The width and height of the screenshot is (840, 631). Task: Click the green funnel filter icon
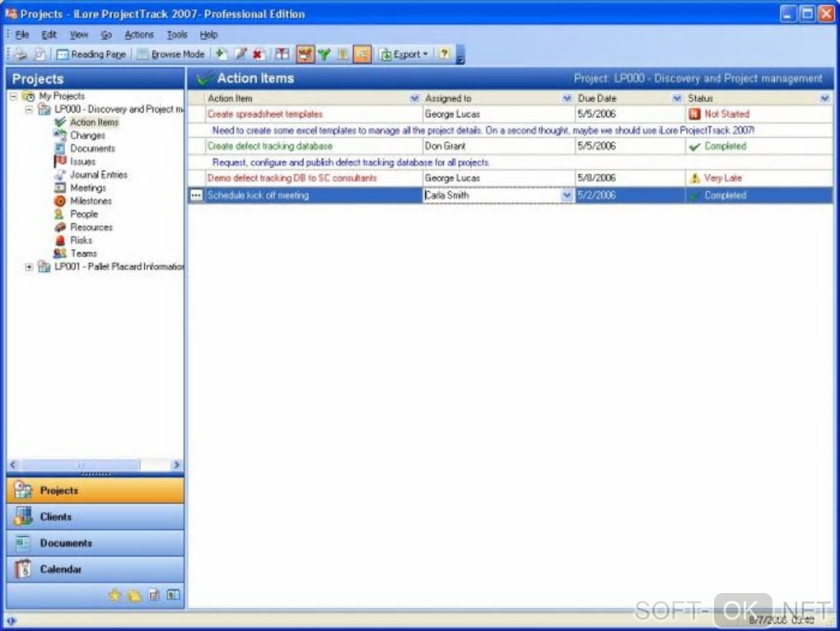pos(324,54)
